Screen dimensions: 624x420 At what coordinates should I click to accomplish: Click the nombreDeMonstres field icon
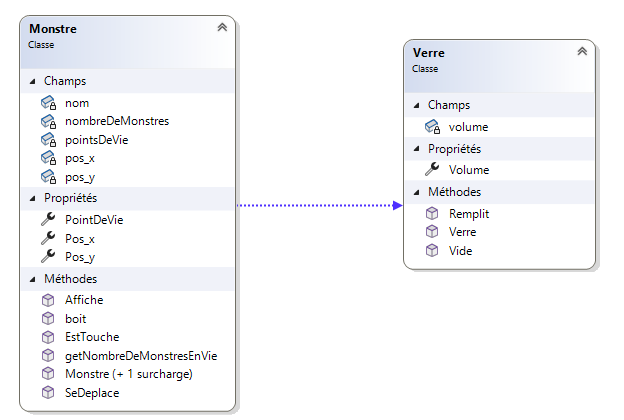click(x=47, y=121)
